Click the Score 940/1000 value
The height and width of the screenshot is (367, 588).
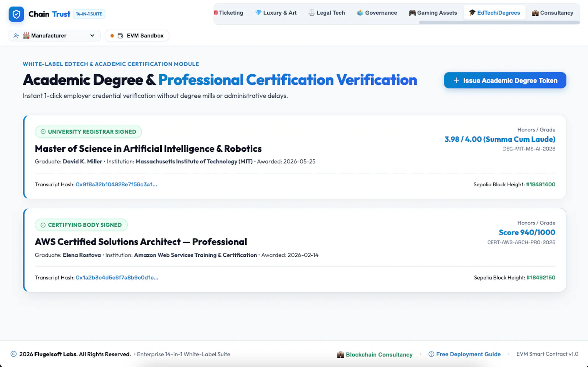click(x=527, y=232)
